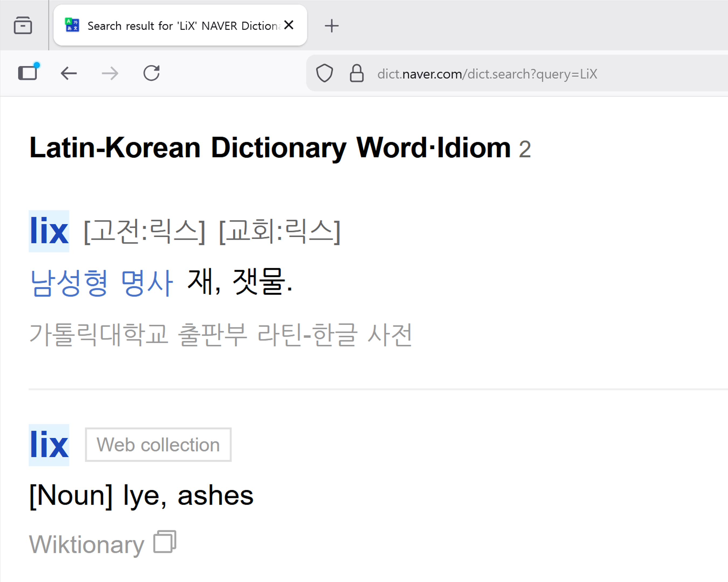Open the first 'lix' Latin-Korean entry
728x582 pixels.
[x=49, y=231]
